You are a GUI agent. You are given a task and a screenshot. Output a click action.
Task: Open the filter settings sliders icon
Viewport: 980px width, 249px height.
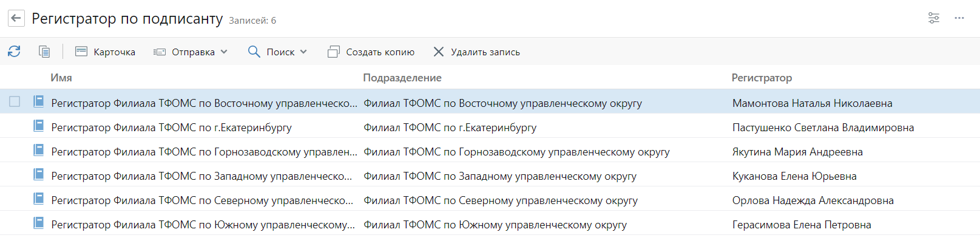934,18
